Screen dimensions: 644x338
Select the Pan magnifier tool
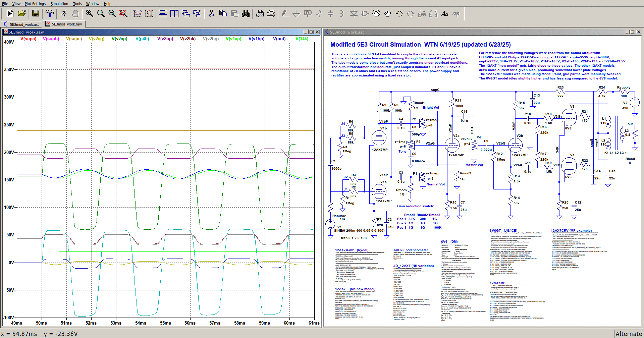(x=101, y=13)
